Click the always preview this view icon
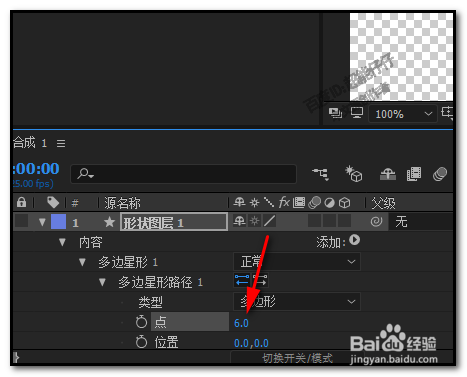Screen dimensions: 467x377 (x=335, y=113)
